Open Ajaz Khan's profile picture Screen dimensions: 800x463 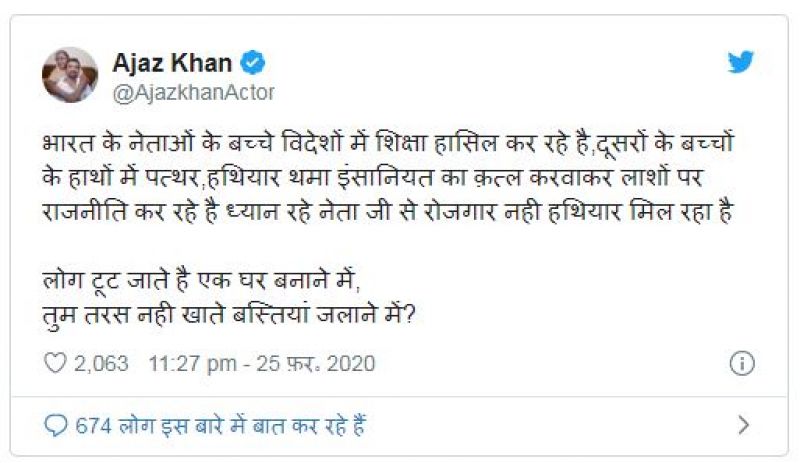tap(70, 75)
